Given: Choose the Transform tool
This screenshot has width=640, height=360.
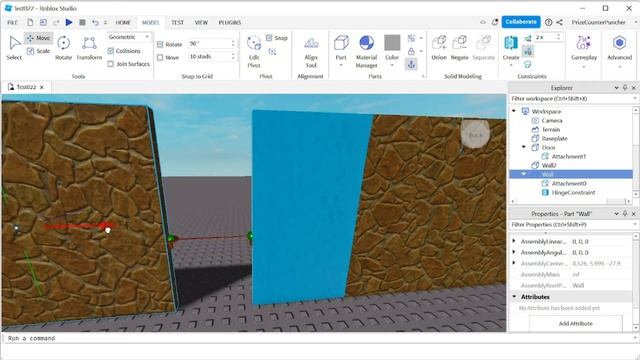Looking at the screenshot, I should [x=89, y=48].
